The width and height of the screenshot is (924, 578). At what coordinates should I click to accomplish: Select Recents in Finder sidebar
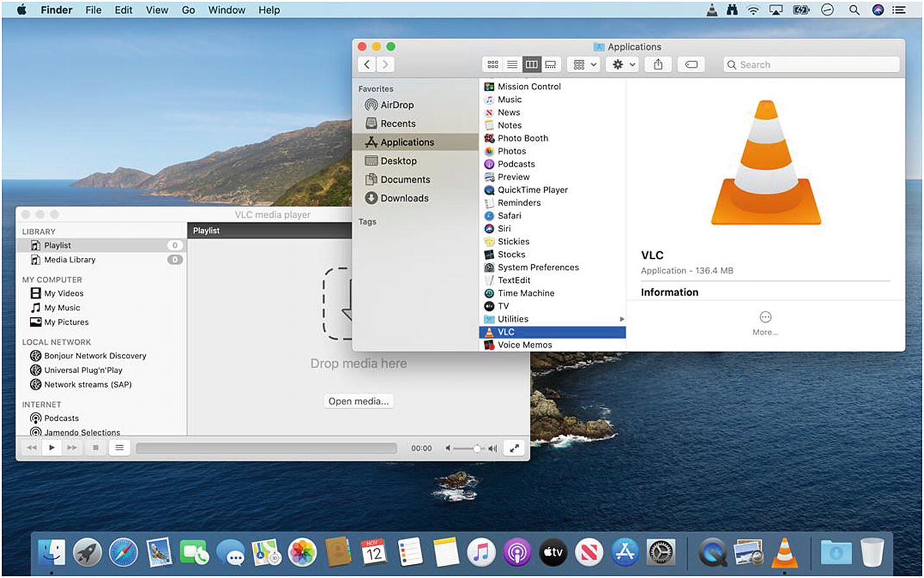tap(415, 124)
